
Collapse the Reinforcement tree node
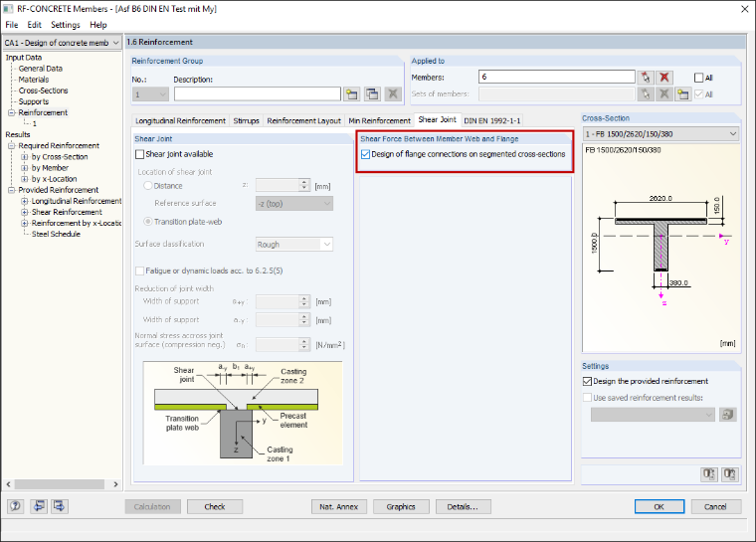point(11,112)
